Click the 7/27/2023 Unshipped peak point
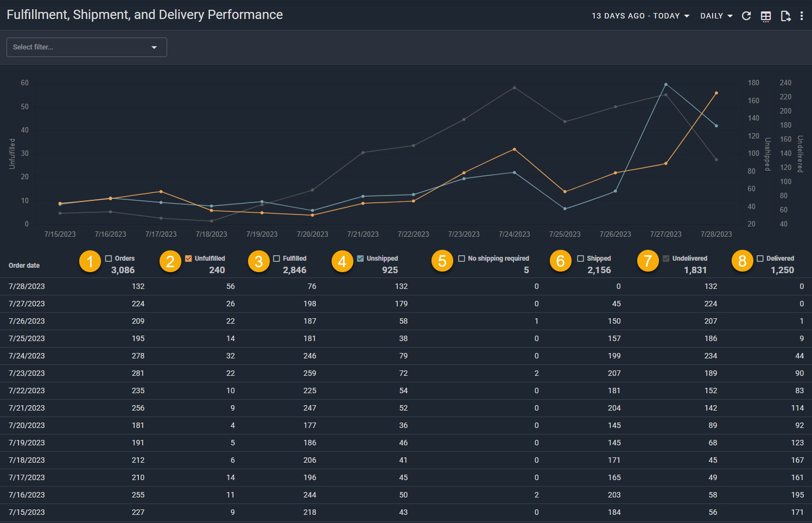 [666, 85]
